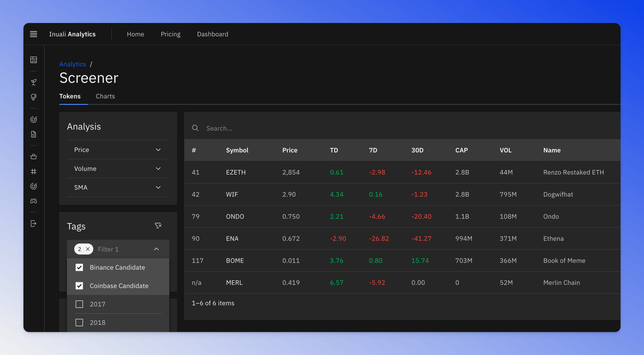The image size is (644, 355).
Task: Select the EZETH symbol cell
Action: coord(236,172)
